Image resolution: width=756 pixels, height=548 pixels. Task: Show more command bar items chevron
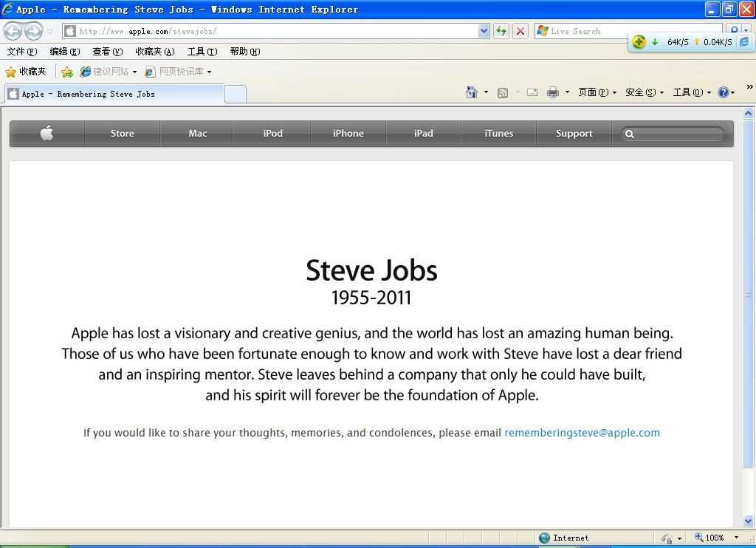click(750, 87)
